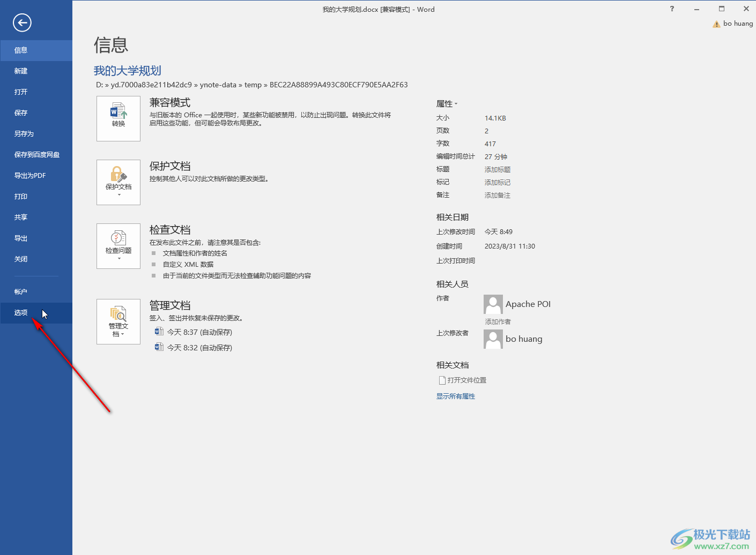Click the bo huang account name at top right
The image size is (756, 555).
point(738,24)
